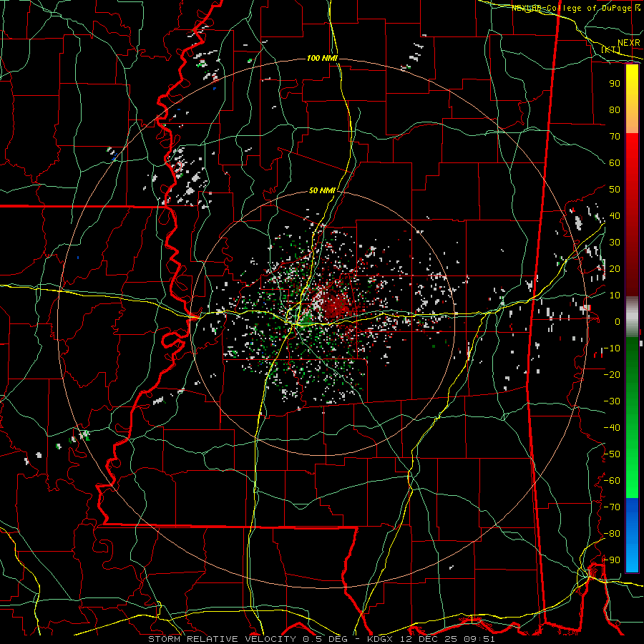The image size is (644, 644).
Task: Click the "(KT)" units label above scale
Action: pyautogui.click(x=611, y=49)
